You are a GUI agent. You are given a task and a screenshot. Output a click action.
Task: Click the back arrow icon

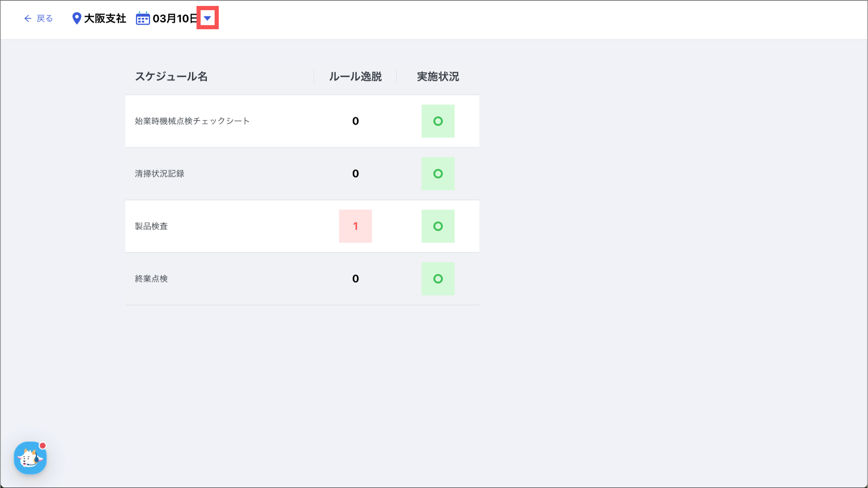28,18
